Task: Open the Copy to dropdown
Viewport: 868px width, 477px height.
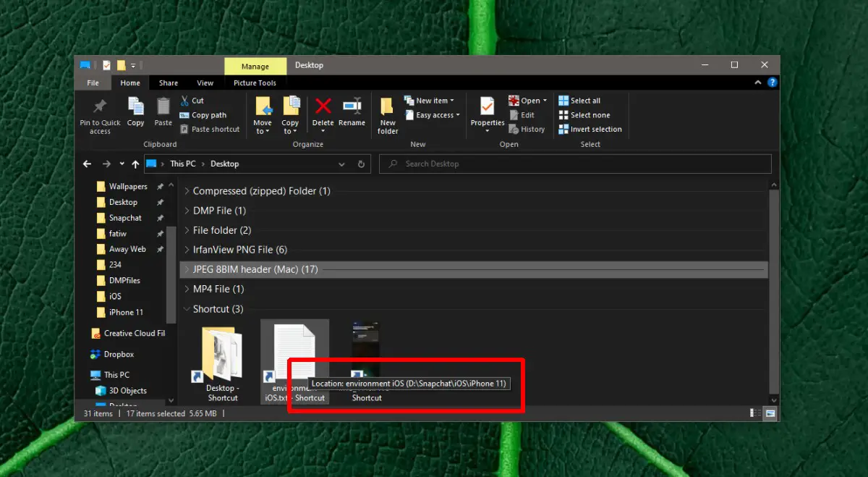Action: [x=291, y=116]
